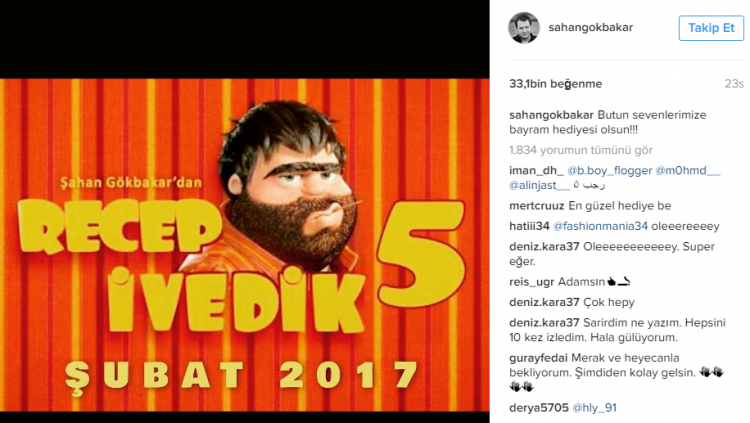
Task: Visit deniz.kara37 profile on Oleeeeeeeeeeey comment
Action: 544,247
